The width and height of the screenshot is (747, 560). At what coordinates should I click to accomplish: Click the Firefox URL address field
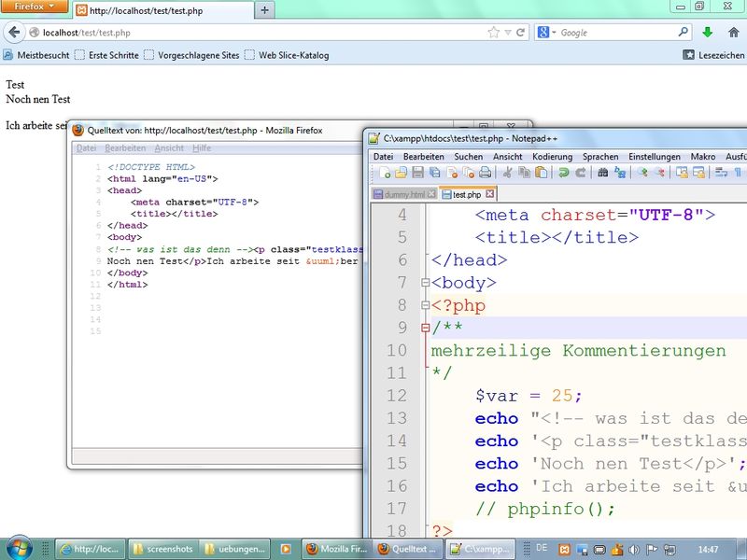tap(261, 33)
